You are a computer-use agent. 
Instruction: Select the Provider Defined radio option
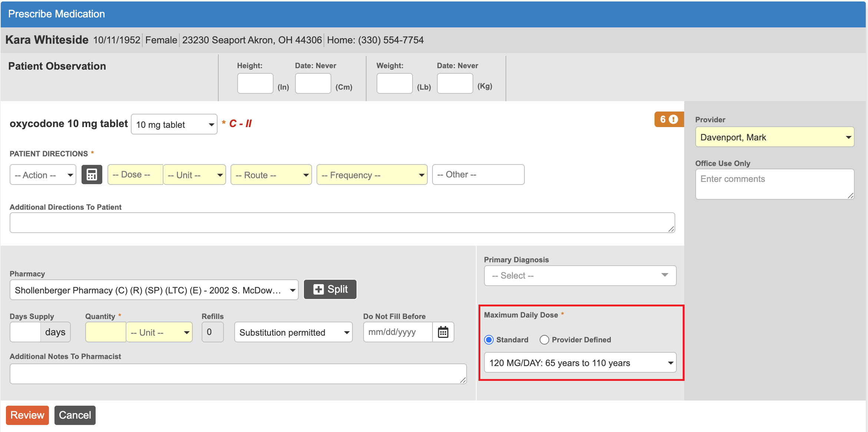coord(544,340)
